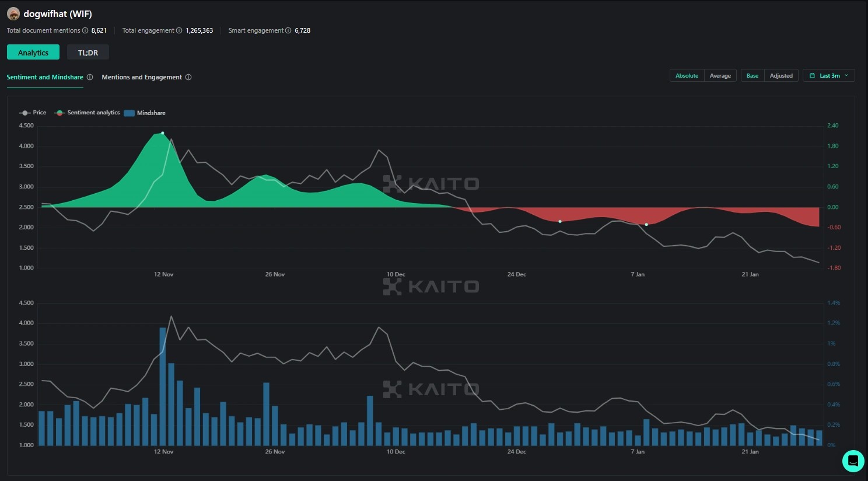Select the Base data option
The image size is (868, 481).
pyautogui.click(x=752, y=76)
